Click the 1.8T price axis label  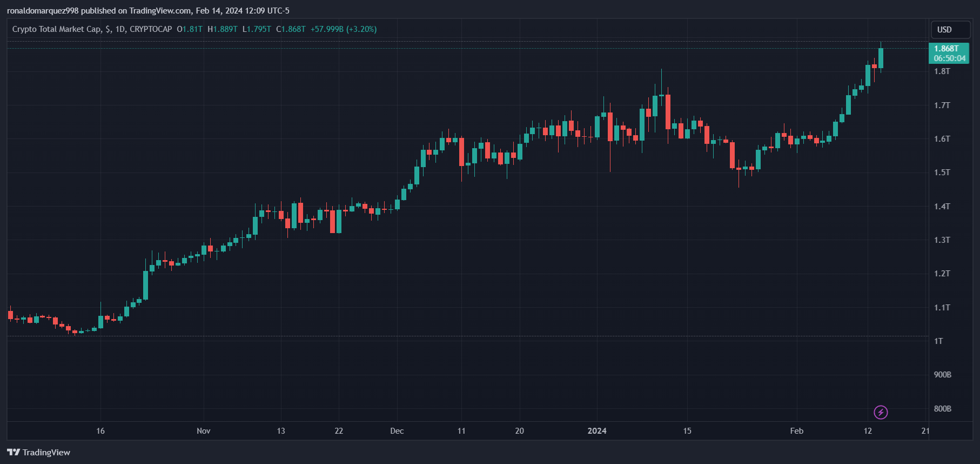tap(942, 71)
